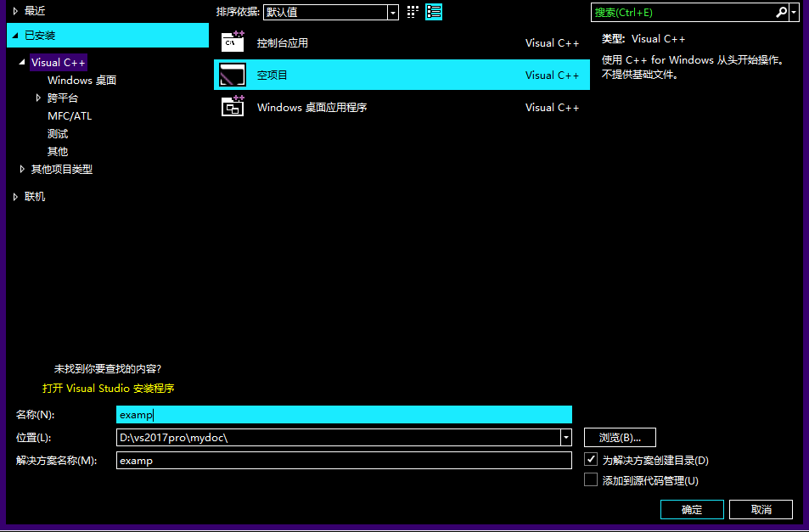
Task: Expand the 跨平台 node
Action: (x=38, y=98)
